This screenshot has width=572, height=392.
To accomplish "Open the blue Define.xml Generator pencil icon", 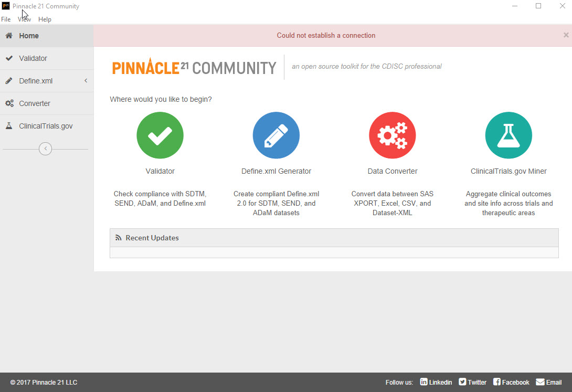I will pyautogui.click(x=276, y=135).
